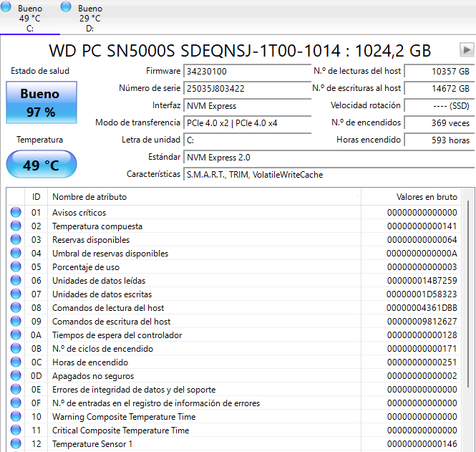Click the status orb for Horas de encendido
Screen dimensions: 476x452
click(16, 362)
